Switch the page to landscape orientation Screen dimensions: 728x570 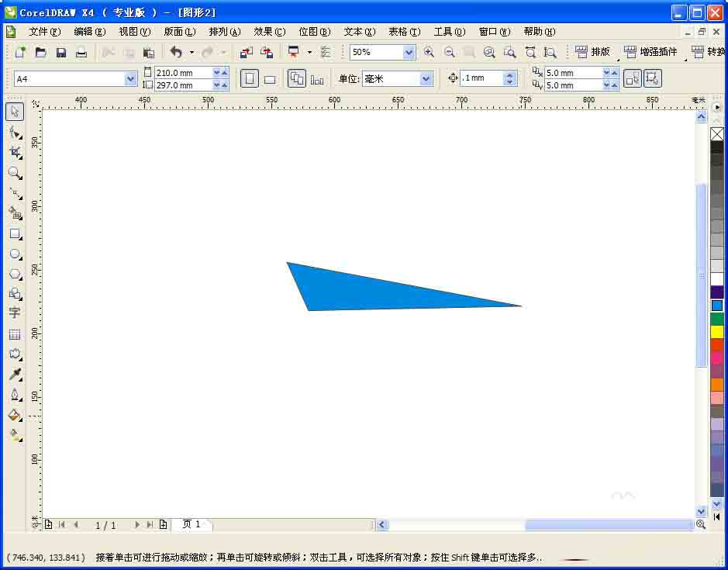tap(269, 78)
